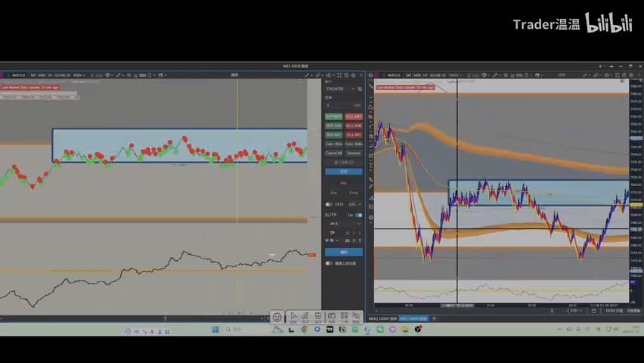The image size is (644, 363).
Task: Click symbol field on left chart toolbar
Action: [x=18, y=76]
